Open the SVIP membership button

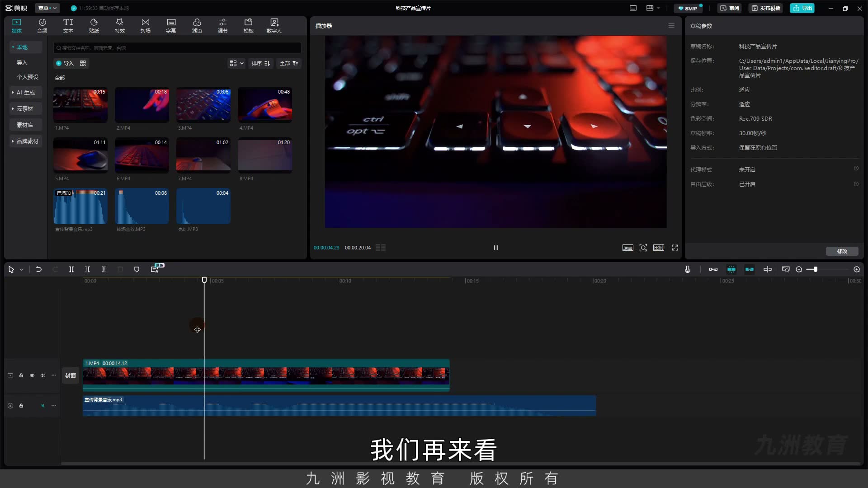tap(689, 8)
